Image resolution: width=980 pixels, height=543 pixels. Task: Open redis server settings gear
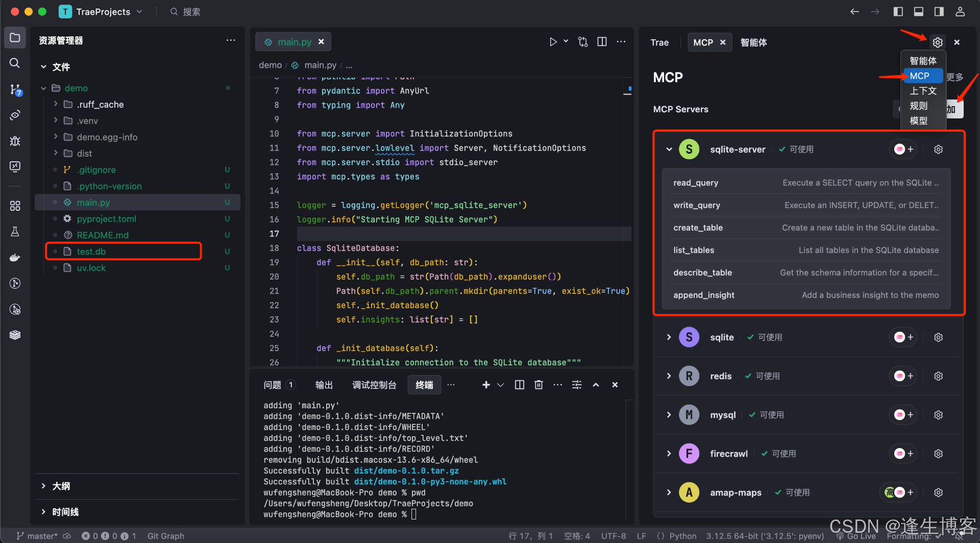point(938,376)
